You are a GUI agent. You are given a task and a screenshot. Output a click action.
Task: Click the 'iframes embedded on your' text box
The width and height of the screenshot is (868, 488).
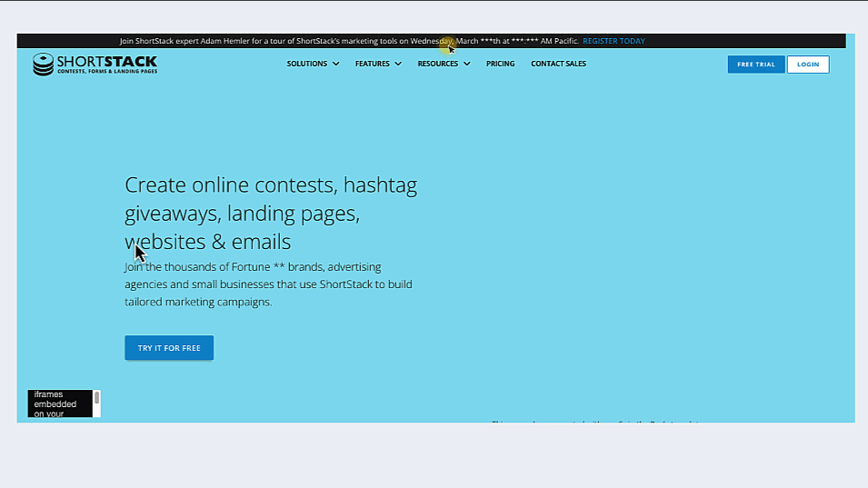click(60, 403)
